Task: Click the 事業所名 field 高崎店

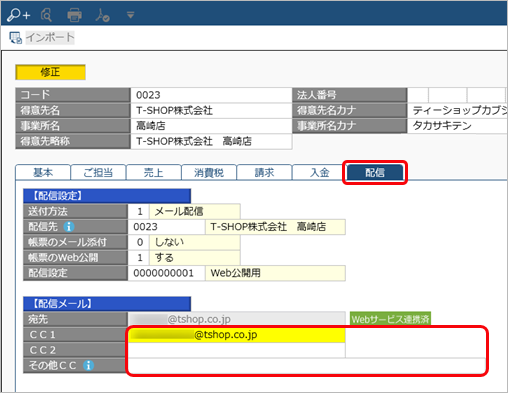Action: tap(211, 126)
